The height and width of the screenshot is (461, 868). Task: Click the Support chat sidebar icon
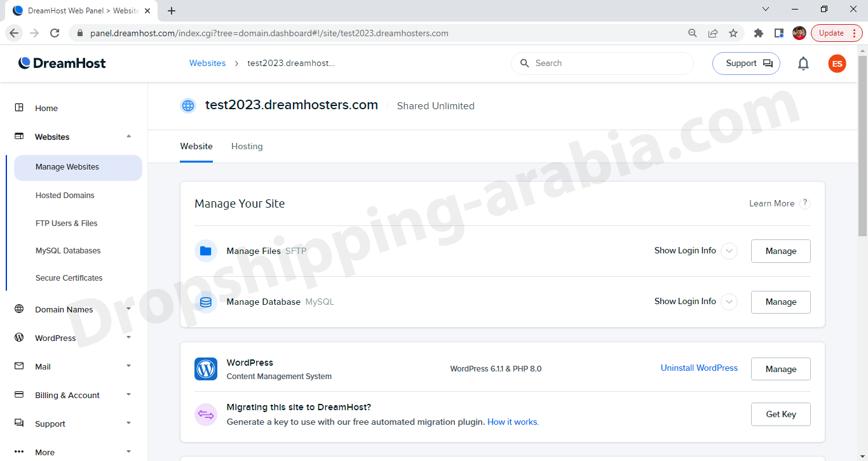19,424
